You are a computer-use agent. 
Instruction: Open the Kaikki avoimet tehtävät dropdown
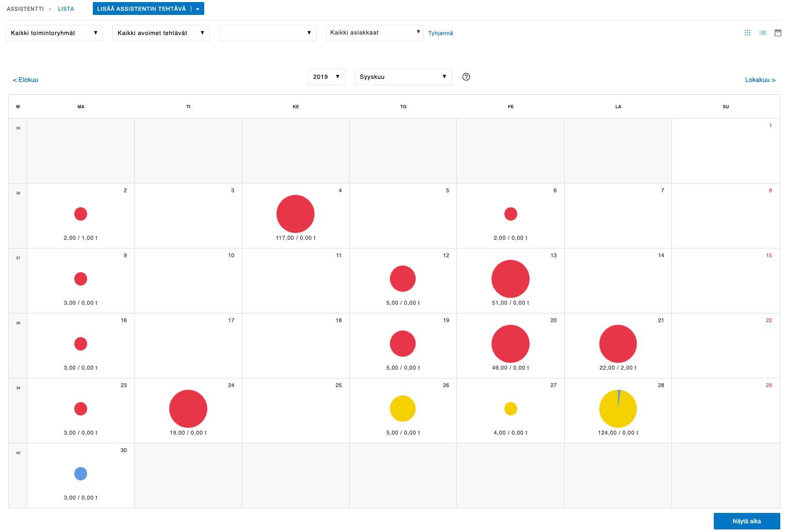pos(161,33)
